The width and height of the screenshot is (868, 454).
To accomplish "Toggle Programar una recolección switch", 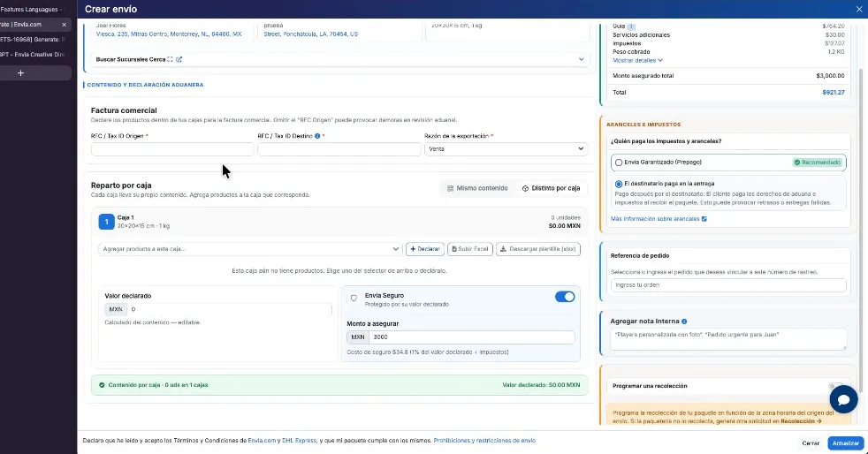I will tap(834, 386).
